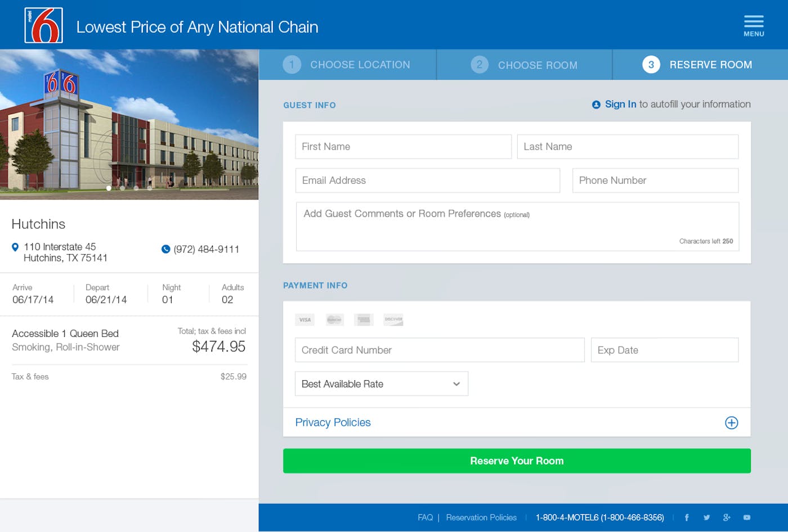Open the Best Available Rate dropdown
This screenshot has height=532, width=788.
(381, 384)
